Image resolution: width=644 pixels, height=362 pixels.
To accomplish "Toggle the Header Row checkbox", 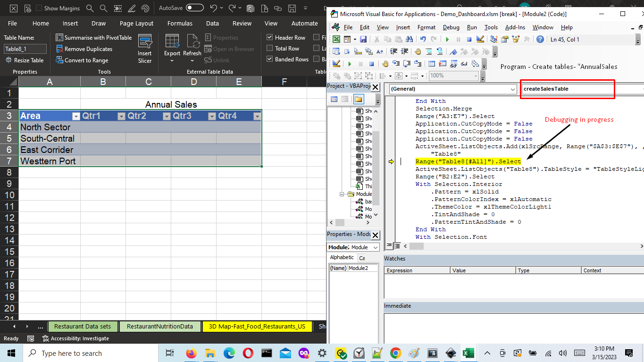I will click(x=270, y=37).
